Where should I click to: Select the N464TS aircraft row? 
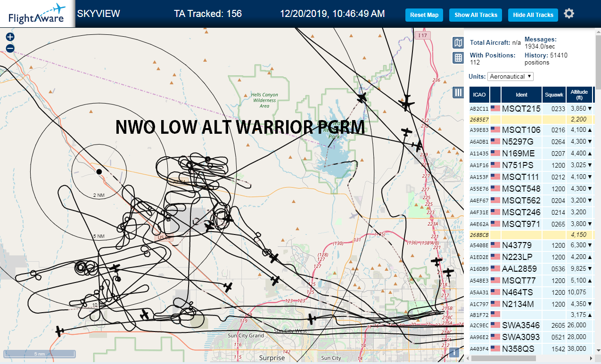[x=531, y=292]
